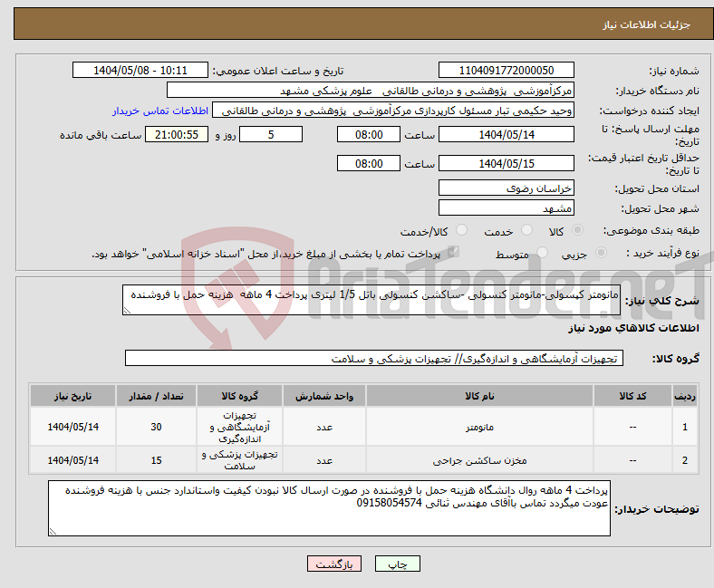Click the quantity 30 cell
The height and width of the screenshot is (588, 714).
(156, 427)
